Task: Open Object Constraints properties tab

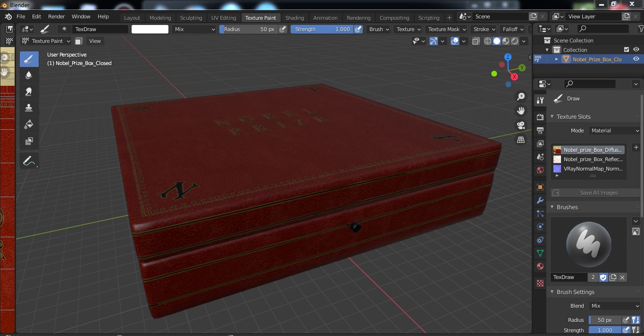Action: tap(540, 240)
